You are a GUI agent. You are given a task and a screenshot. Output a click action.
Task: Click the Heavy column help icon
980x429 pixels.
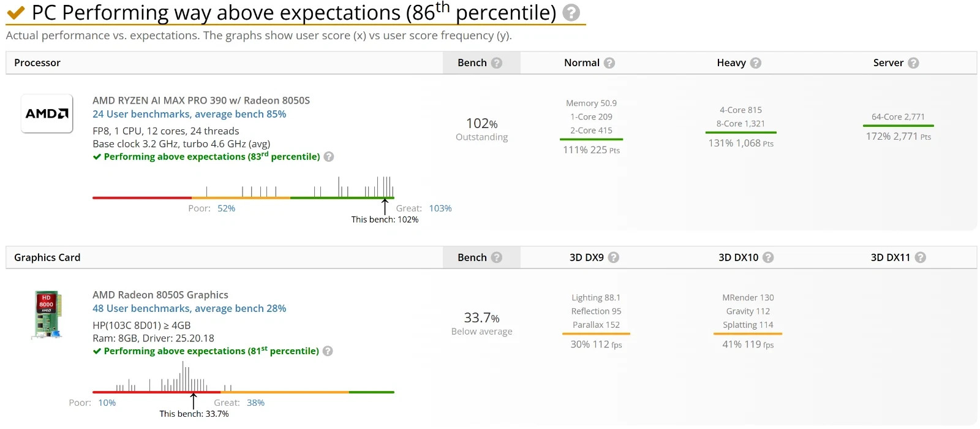coord(756,63)
